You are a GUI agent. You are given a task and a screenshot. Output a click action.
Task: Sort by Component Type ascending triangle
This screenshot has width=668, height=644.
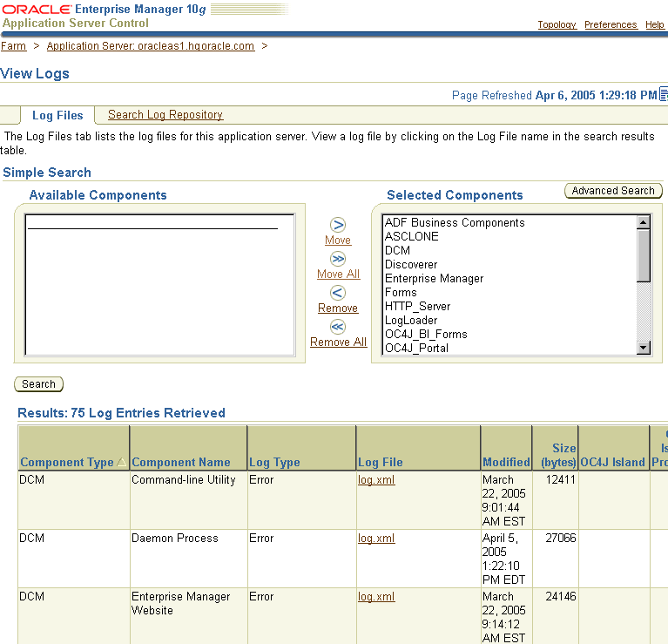(x=121, y=462)
